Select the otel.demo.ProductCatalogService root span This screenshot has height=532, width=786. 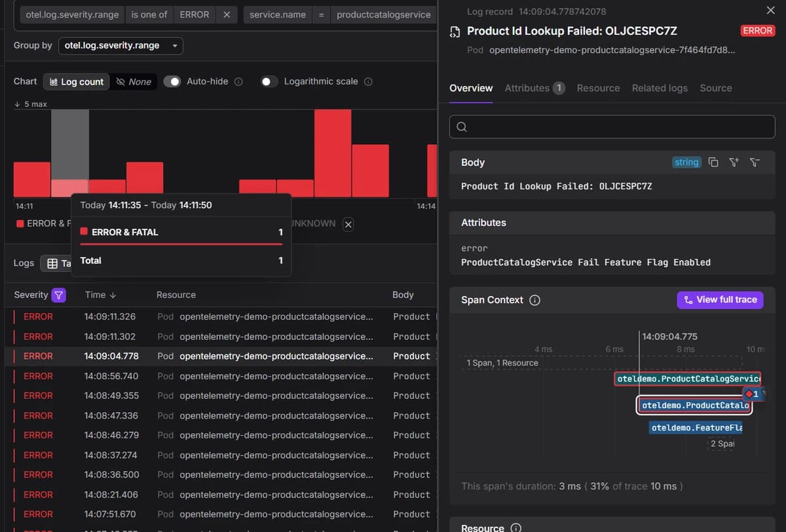click(x=688, y=379)
